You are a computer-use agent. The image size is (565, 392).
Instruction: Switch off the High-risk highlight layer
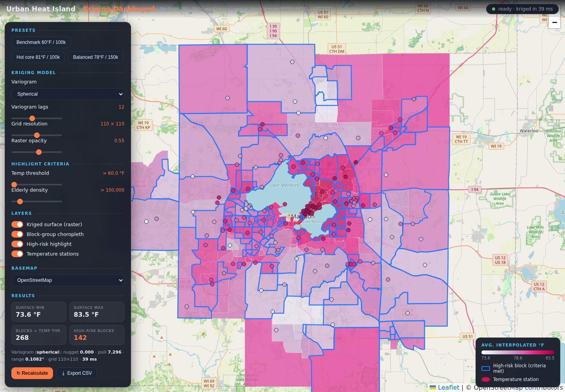[17, 244]
